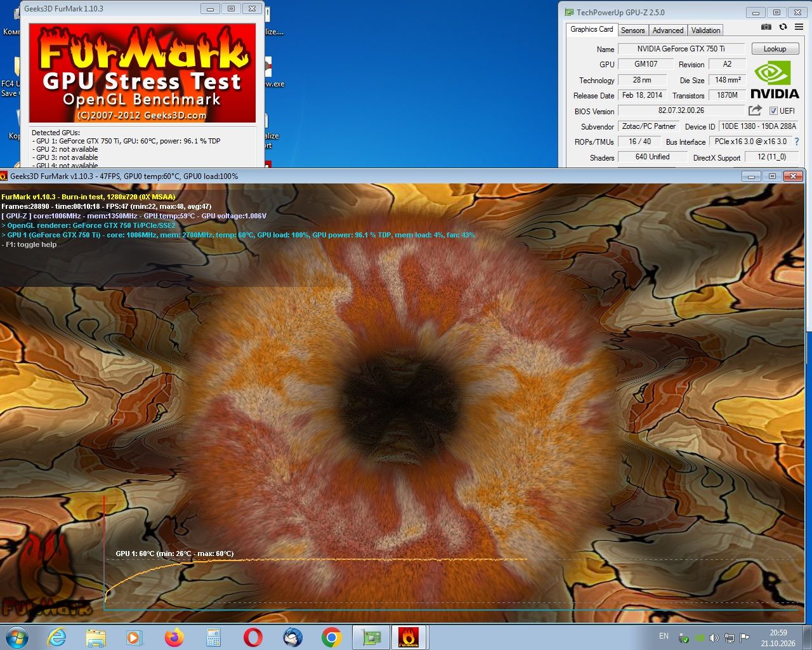Toggle the UEFI checkbox
This screenshot has height=650, width=812.
(773, 110)
